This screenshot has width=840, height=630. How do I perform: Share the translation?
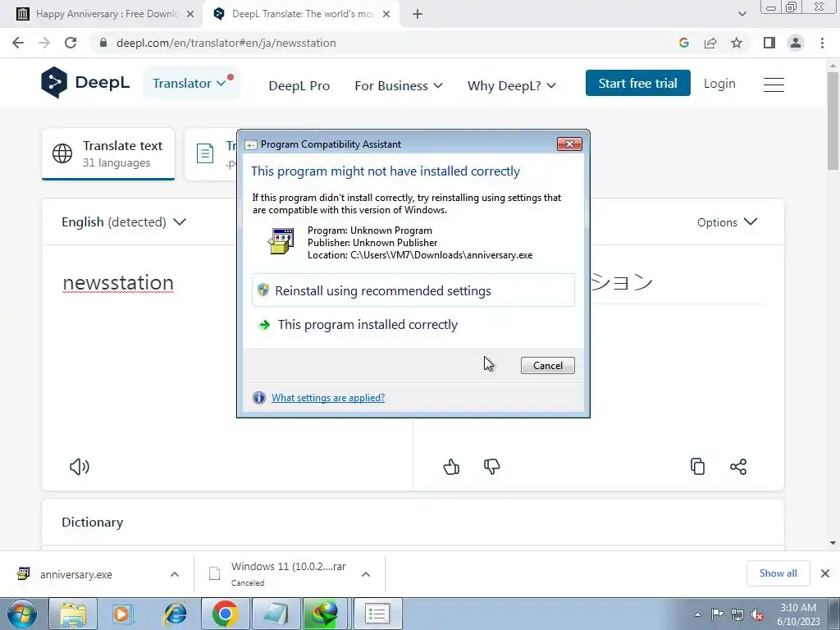(738, 467)
